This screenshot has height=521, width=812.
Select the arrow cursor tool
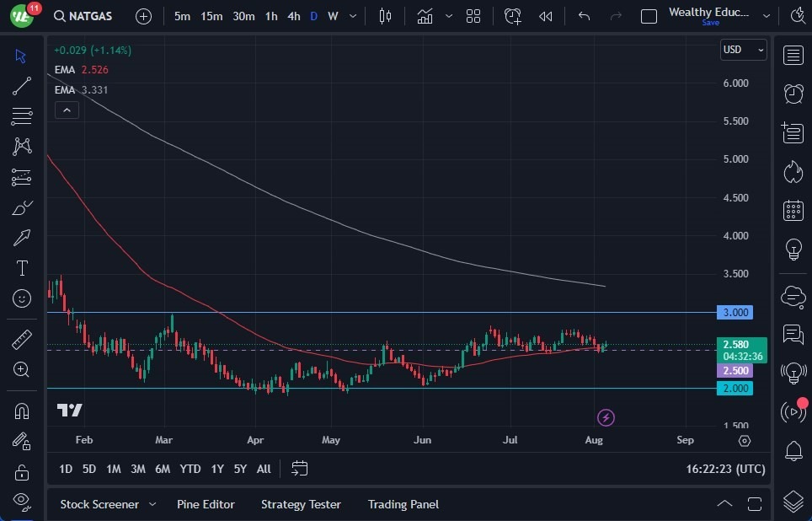coord(21,56)
